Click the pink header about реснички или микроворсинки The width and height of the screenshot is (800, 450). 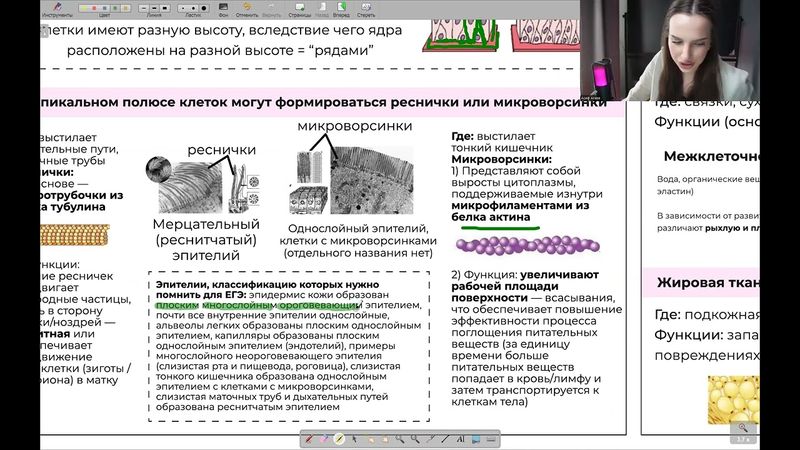332,103
